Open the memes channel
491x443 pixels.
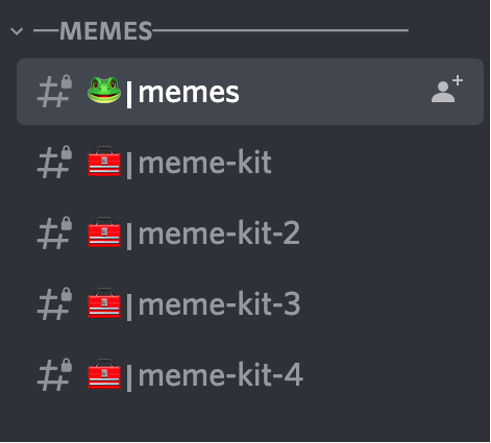click(x=189, y=92)
